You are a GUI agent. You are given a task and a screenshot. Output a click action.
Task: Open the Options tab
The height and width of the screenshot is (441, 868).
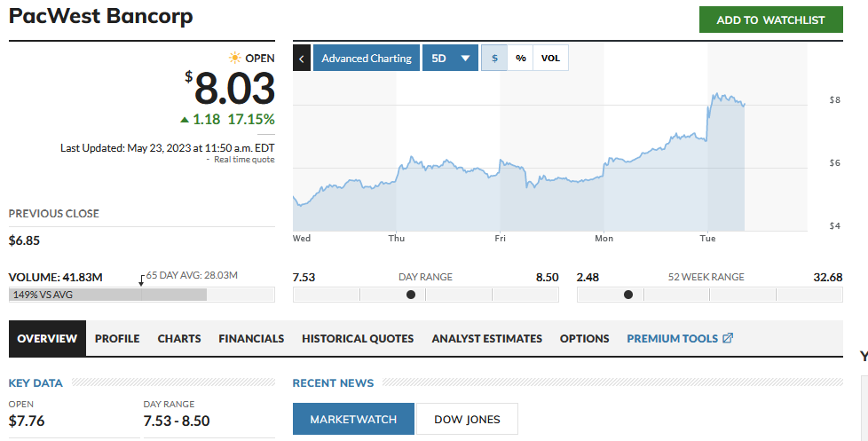(585, 338)
